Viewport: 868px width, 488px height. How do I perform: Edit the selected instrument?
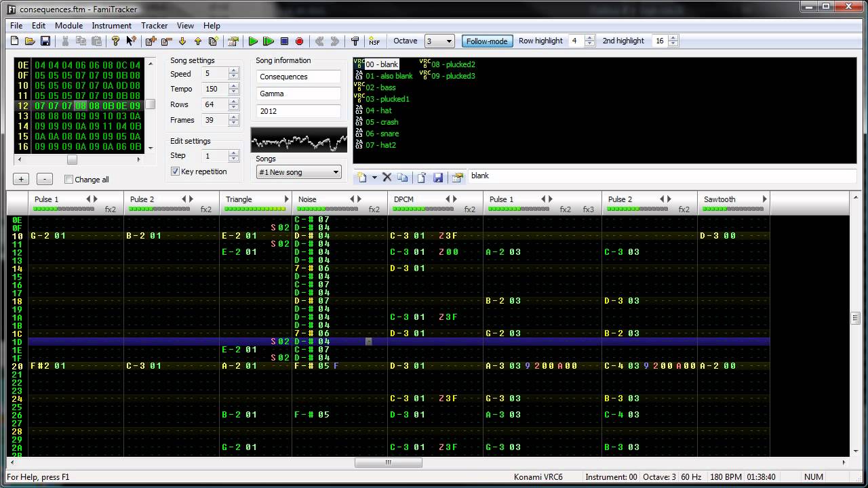pos(458,178)
